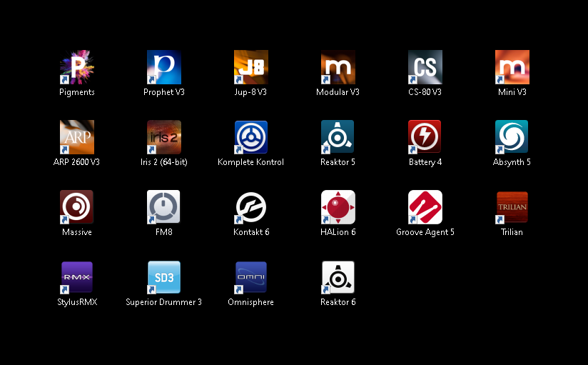
Task: Select the Omnisphere icon
Action: (251, 277)
